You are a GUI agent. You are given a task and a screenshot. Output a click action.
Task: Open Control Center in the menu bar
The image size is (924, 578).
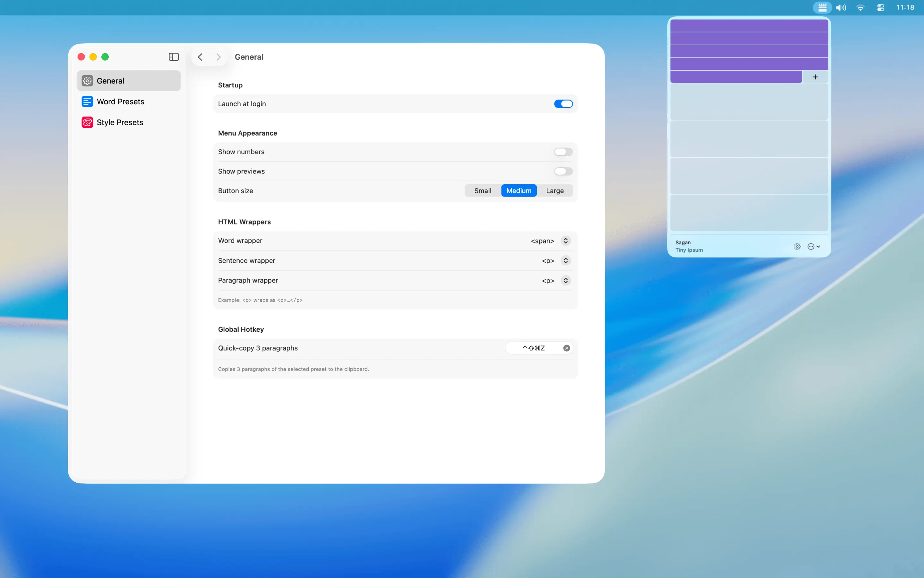[x=881, y=7]
